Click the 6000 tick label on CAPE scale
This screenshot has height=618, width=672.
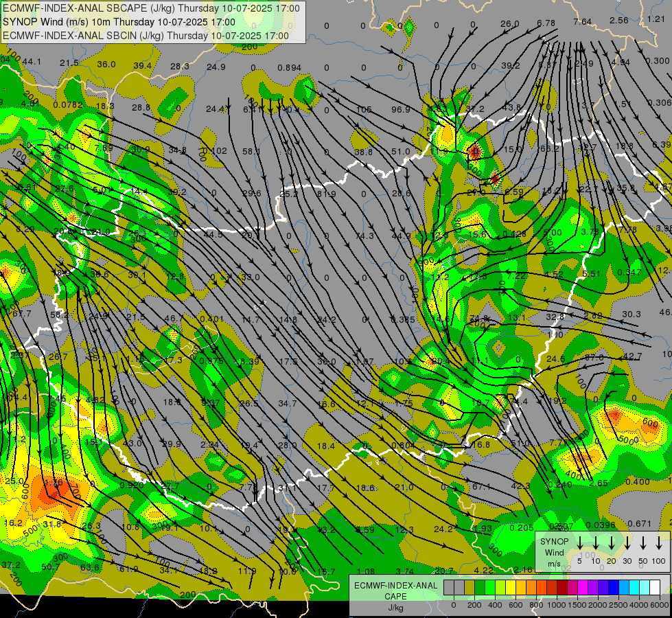660,605
